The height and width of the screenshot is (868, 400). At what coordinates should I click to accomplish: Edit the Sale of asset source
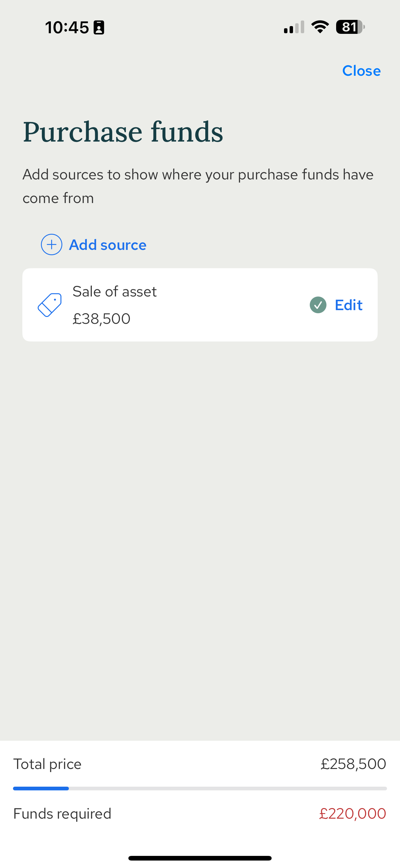point(349,305)
